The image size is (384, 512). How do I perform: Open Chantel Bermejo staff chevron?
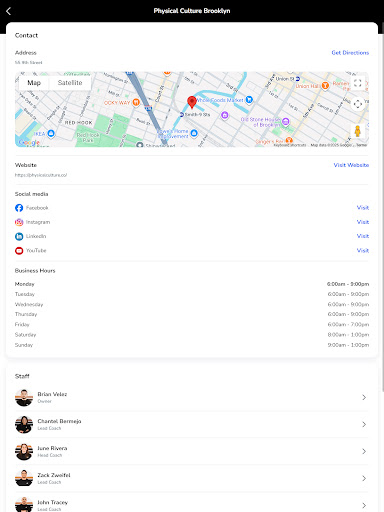(364, 424)
